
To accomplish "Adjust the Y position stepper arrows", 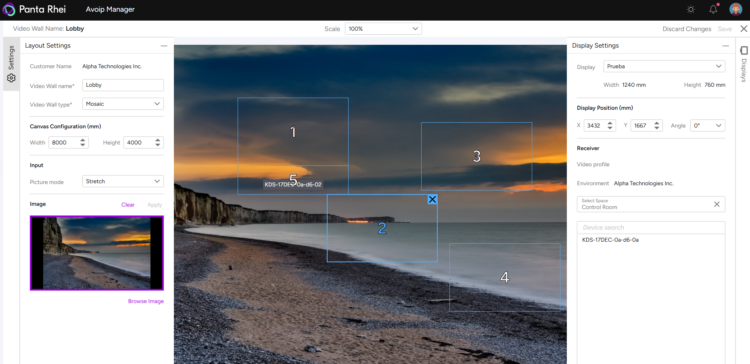I will [x=657, y=125].
